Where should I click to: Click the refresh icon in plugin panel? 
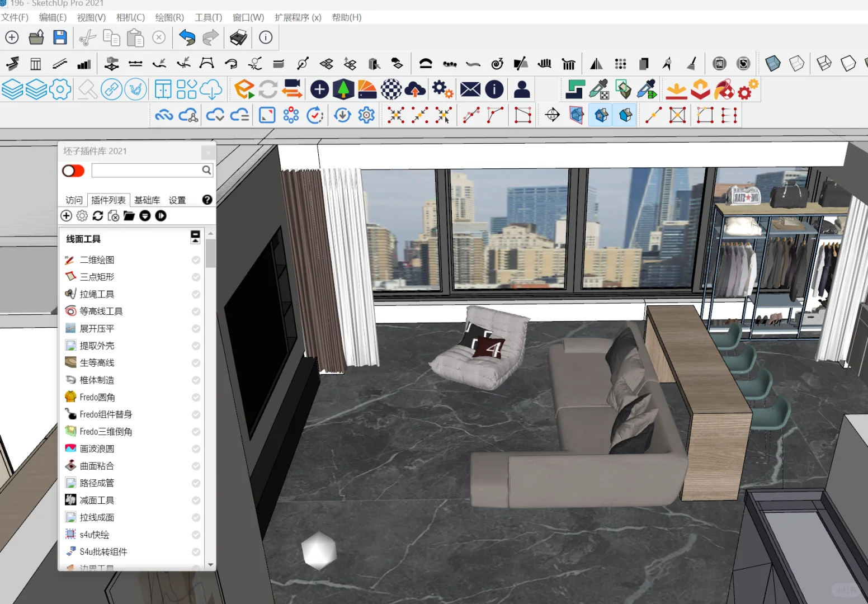point(98,216)
